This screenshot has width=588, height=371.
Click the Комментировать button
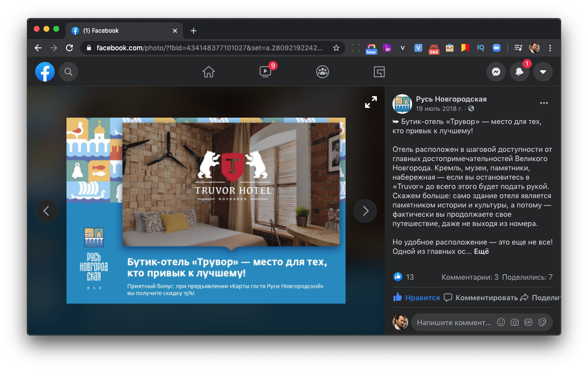pyautogui.click(x=480, y=297)
